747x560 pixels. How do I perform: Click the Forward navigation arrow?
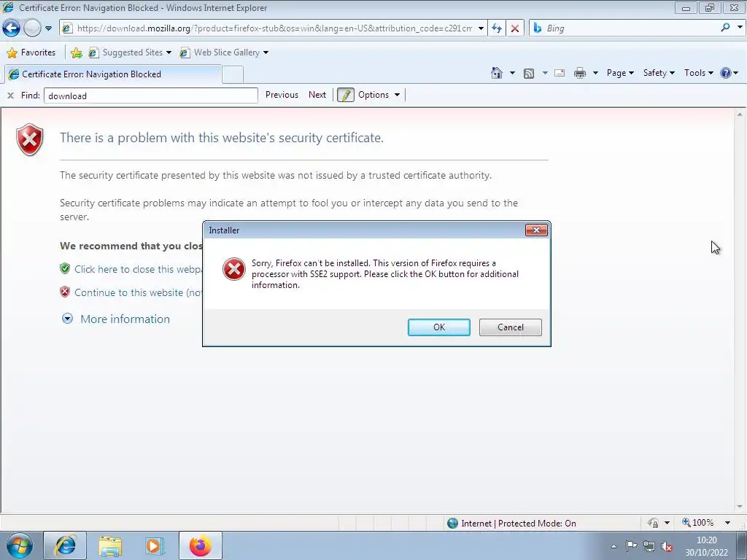[32, 28]
